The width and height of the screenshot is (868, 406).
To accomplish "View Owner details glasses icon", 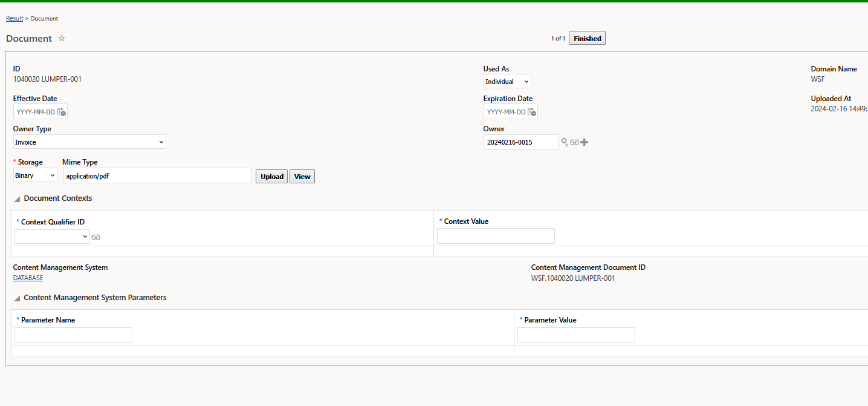I will click(x=575, y=142).
